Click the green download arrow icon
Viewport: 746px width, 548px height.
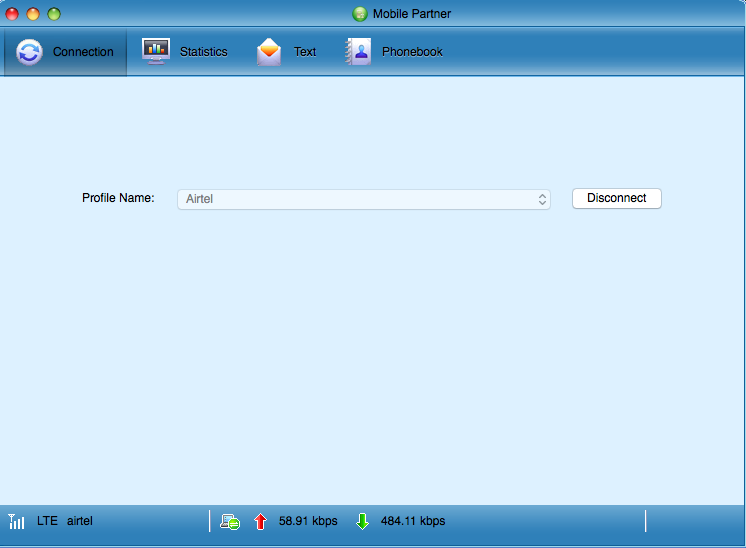point(363,521)
